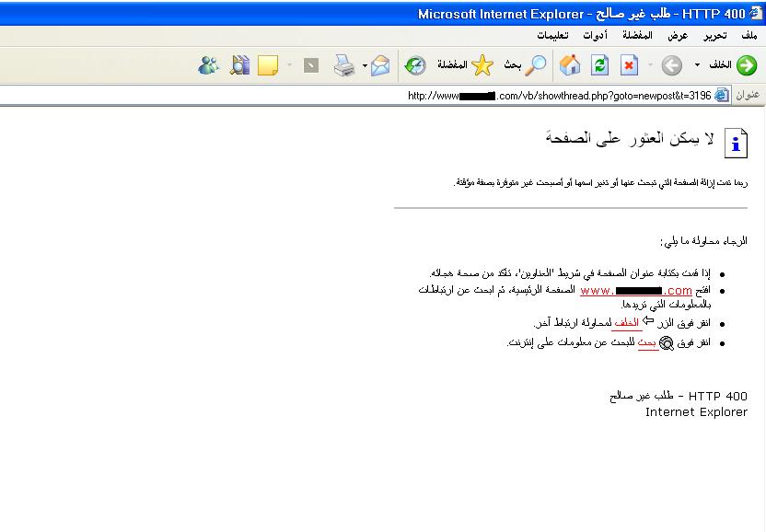
Task: Click the grey Forward arrow button
Action: pos(672,65)
